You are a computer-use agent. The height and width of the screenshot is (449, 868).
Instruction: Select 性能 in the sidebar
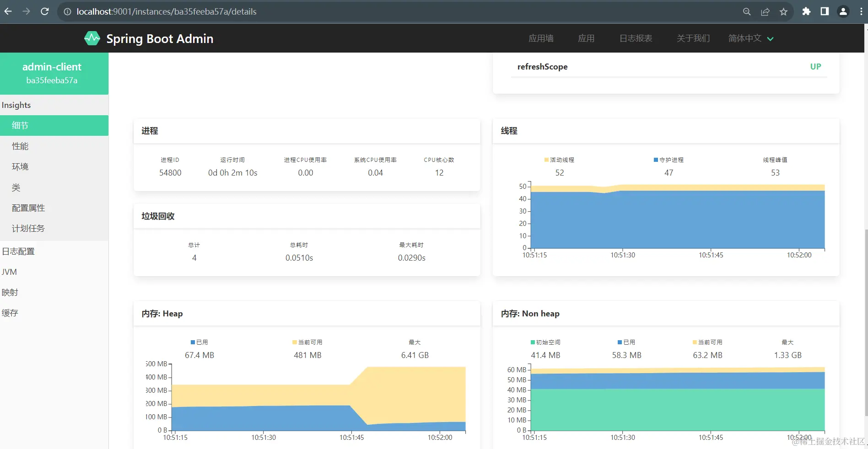[x=54, y=146]
